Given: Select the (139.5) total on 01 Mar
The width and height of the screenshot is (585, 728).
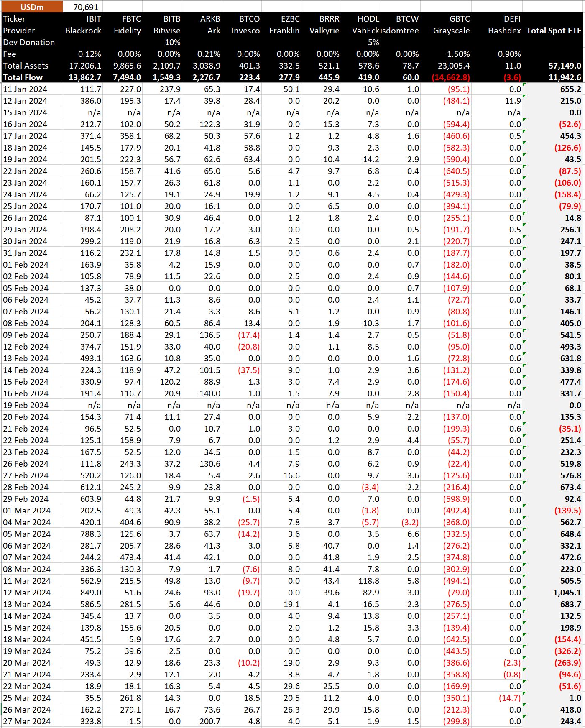Looking at the screenshot, I should tap(568, 511).
